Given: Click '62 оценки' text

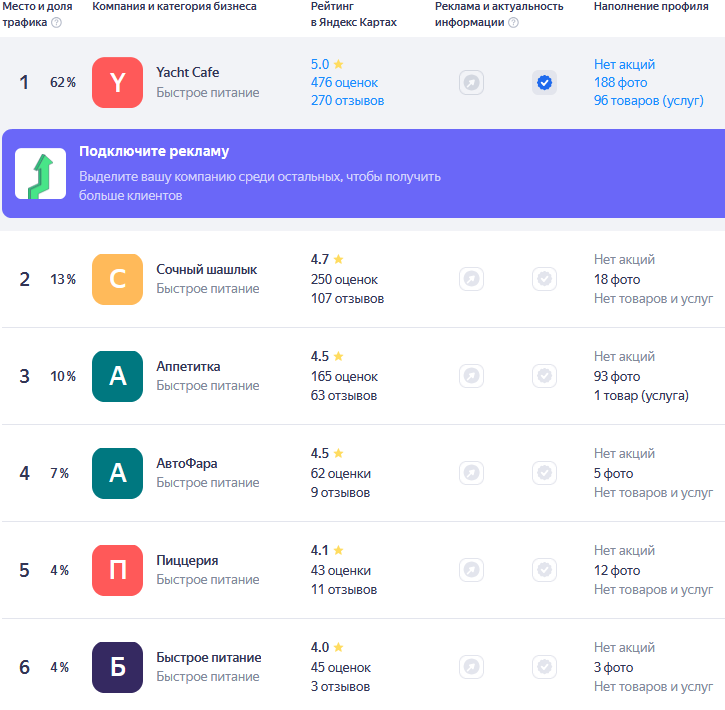Looking at the screenshot, I should [x=341, y=474].
